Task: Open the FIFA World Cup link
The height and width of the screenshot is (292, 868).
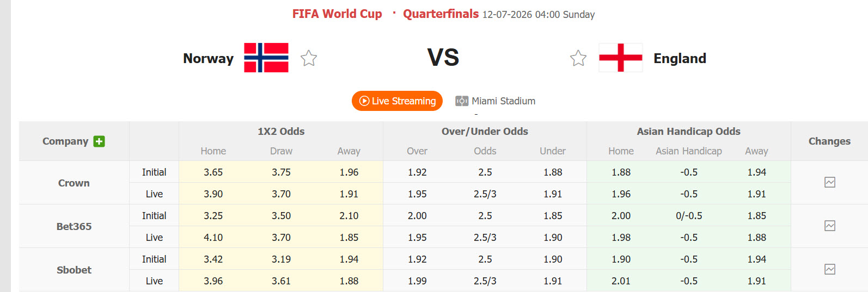Action: (337, 14)
